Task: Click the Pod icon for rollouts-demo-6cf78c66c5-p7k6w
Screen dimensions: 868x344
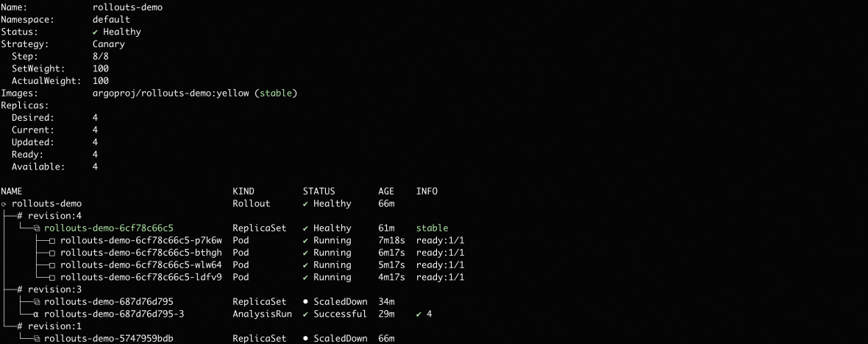Action: pyautogui.click(x=52, y=241)
